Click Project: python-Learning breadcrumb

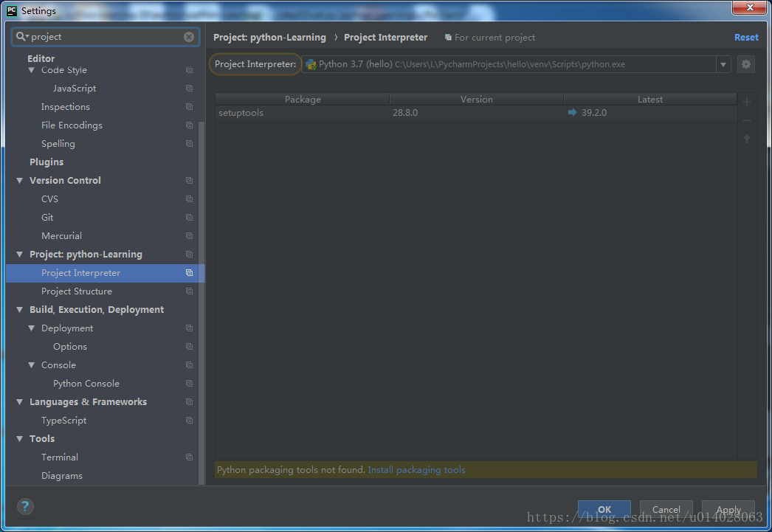pyautogui.click(x=269, y=38)
